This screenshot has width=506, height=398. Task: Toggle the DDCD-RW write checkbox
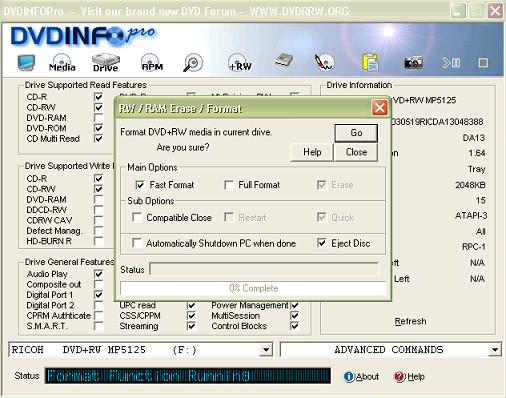click(98, 210)
